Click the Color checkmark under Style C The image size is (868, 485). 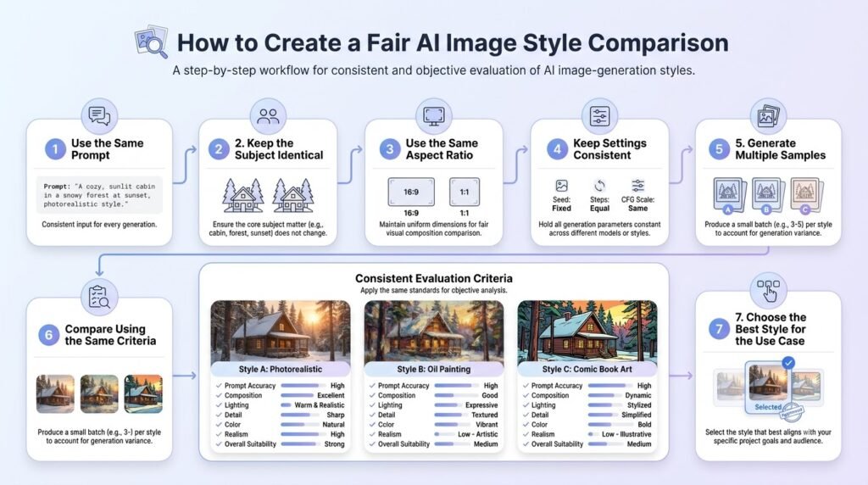(x=526, y=425)
